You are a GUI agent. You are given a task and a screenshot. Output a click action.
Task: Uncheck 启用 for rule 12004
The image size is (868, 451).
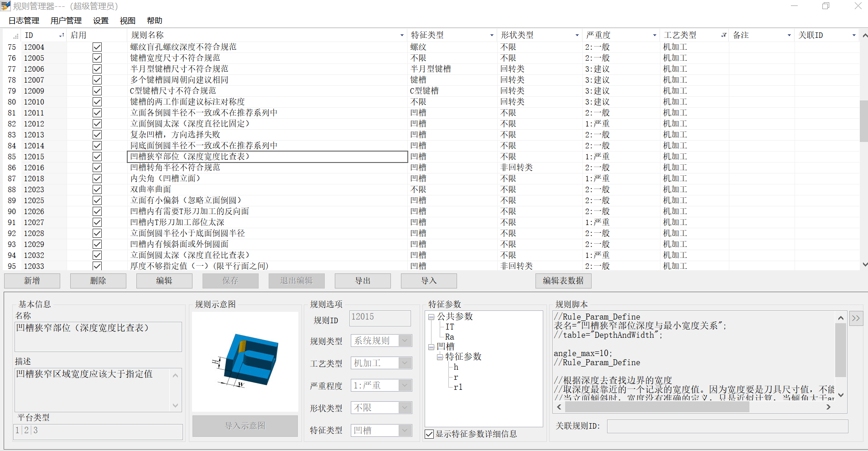coord(97,47)
